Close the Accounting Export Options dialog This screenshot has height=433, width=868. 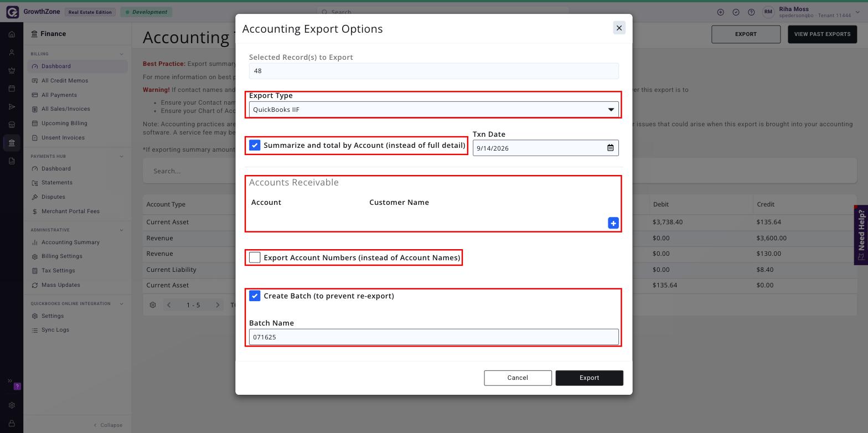click(619, 28)
